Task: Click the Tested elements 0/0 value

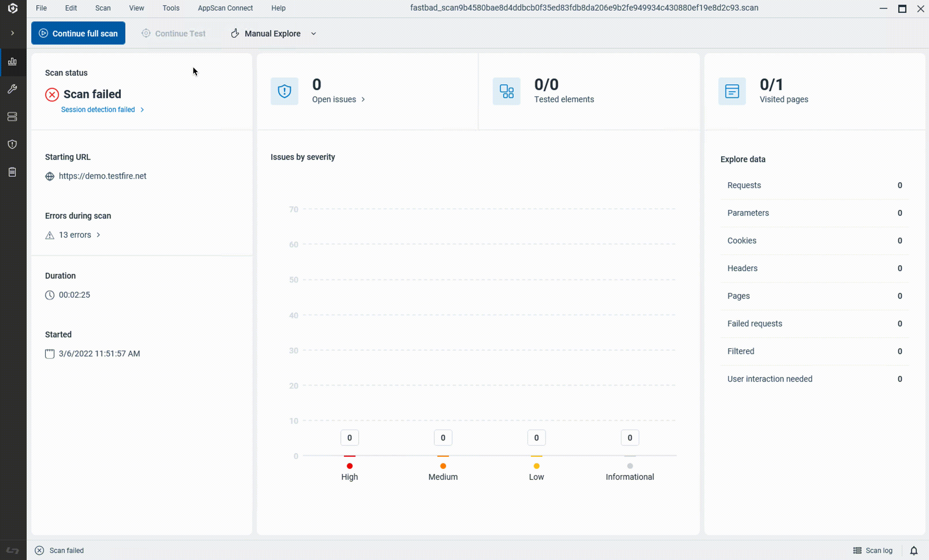Action: tap(546, 84)
